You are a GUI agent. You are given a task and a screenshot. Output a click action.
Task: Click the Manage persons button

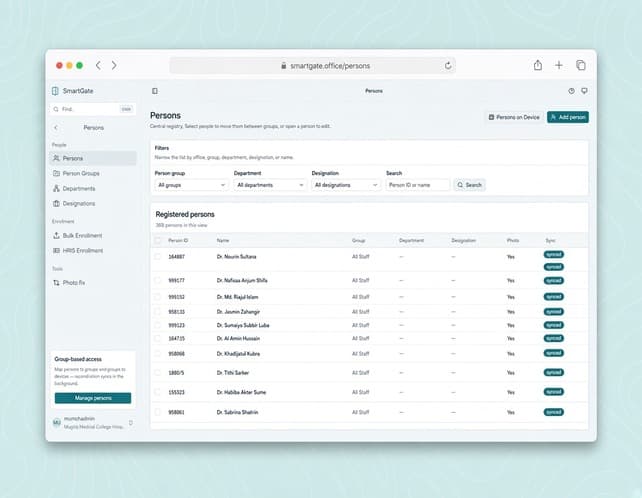pyautogui.click(x=93, y=398)
